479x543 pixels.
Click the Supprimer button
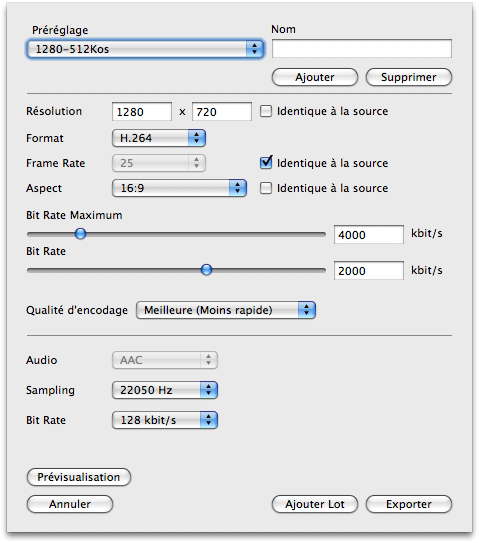click(409, 77)
